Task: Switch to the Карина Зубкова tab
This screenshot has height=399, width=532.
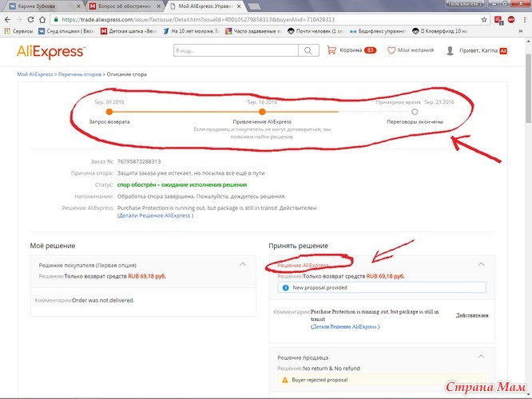Action: coord(44,6)
